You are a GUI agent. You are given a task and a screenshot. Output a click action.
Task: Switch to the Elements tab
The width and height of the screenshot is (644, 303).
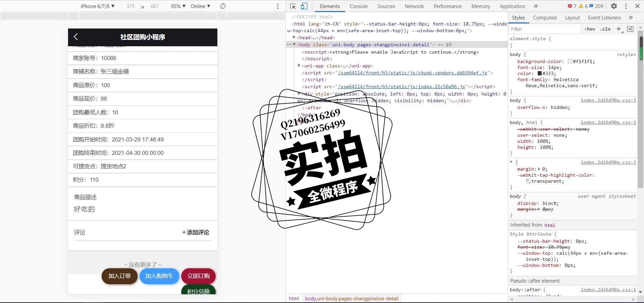[x=329, y=6]
